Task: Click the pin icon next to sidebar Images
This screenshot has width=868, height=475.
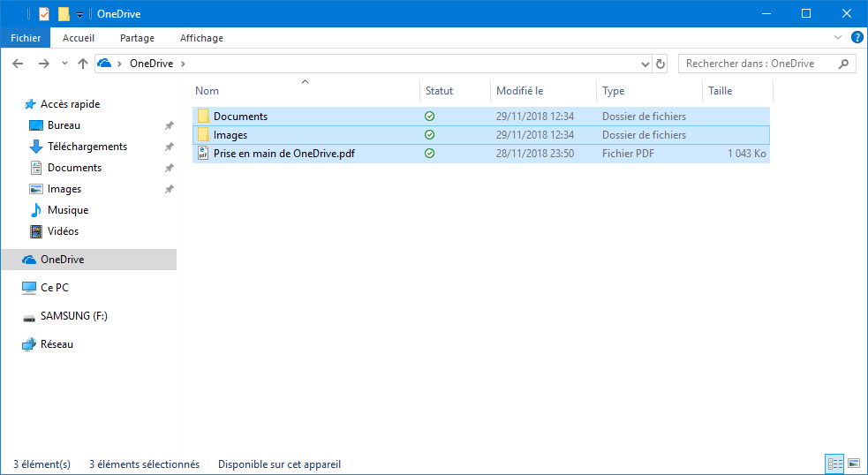Action: pos(169,189)
